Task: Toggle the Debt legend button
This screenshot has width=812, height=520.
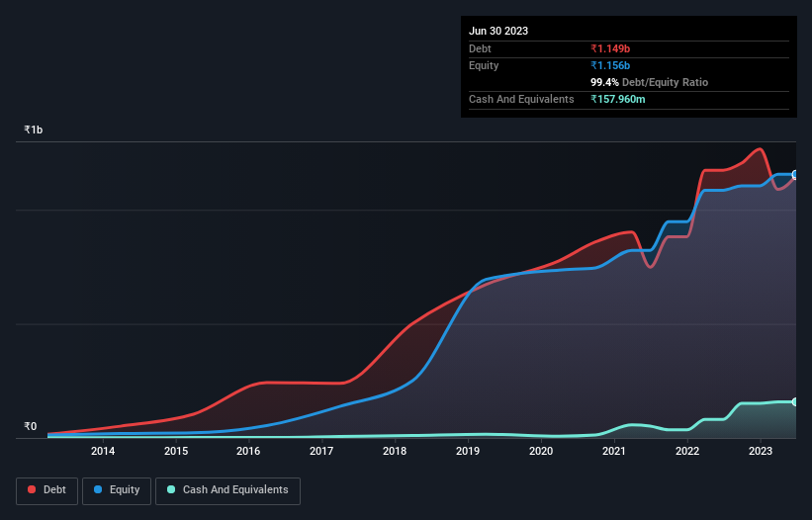Action: [x=46, y=490]
